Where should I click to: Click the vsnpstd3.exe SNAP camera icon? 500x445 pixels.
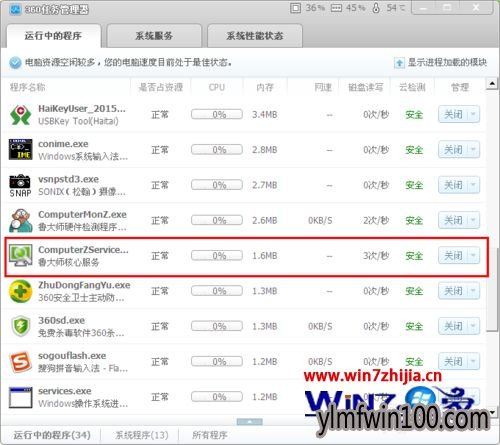20,185
